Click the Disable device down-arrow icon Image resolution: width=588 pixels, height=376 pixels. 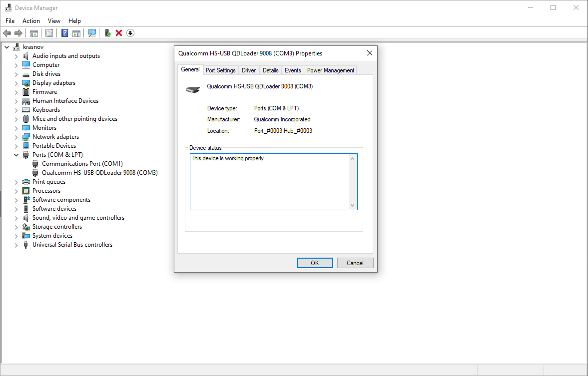(x=130, y=33)
